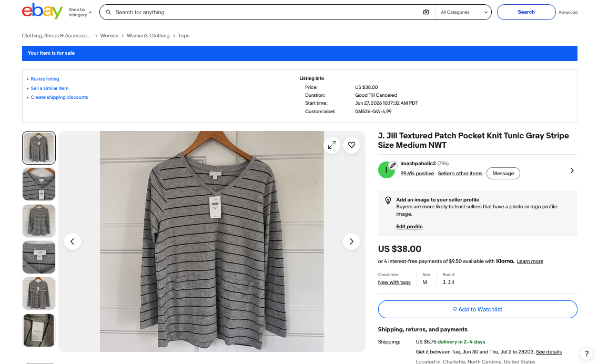Open Klarna Learn more link
Image resolution: width=598 pixels, height=364 pixels.
[x=530, y=261]
